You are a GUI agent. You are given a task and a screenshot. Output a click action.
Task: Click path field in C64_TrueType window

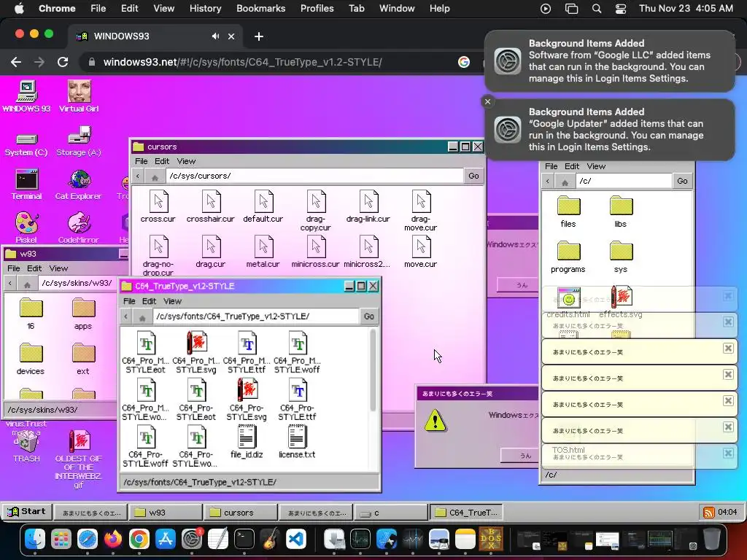pyautogui.click(x=256, y=316)
